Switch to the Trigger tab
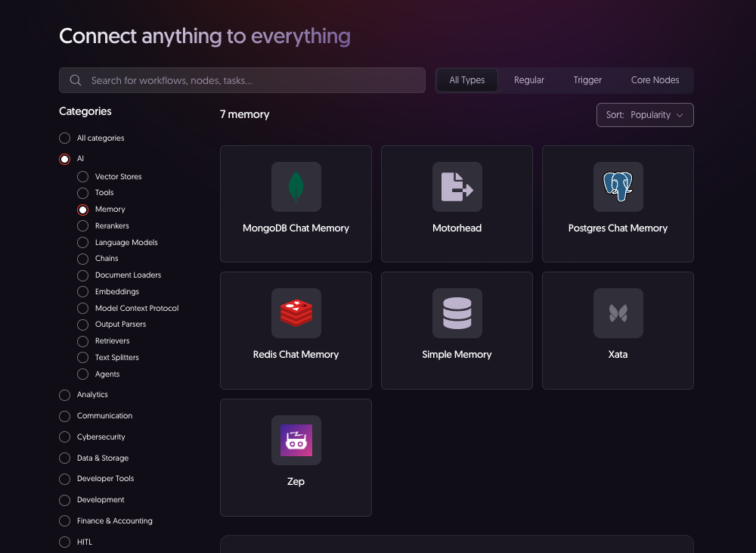Image resolution: width=756 pixels, height=553 pixels. point(587,80)
